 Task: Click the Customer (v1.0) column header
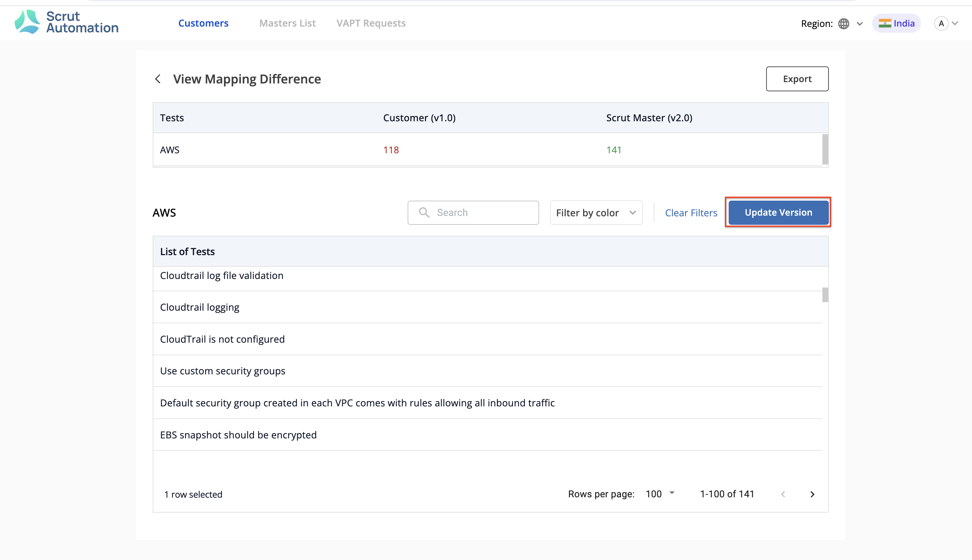[x=419, y=118]
